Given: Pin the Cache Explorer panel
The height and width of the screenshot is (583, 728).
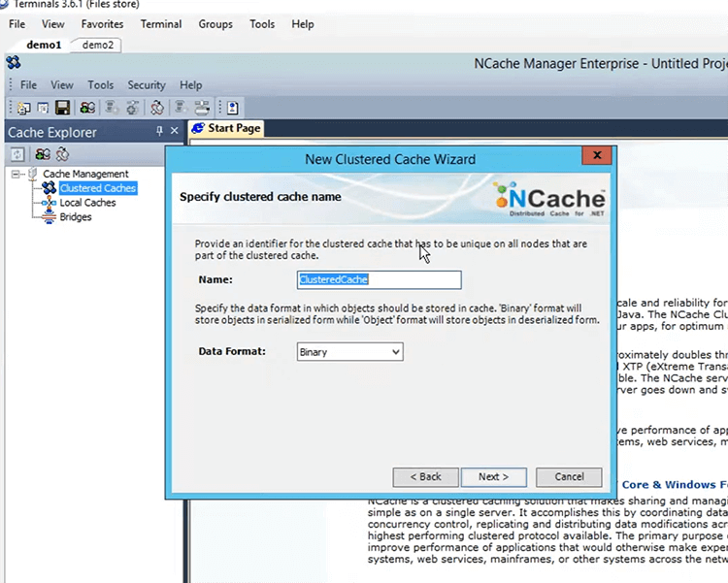Looking at the screenshot, I should pyautogui.click(x=159, y=131).
